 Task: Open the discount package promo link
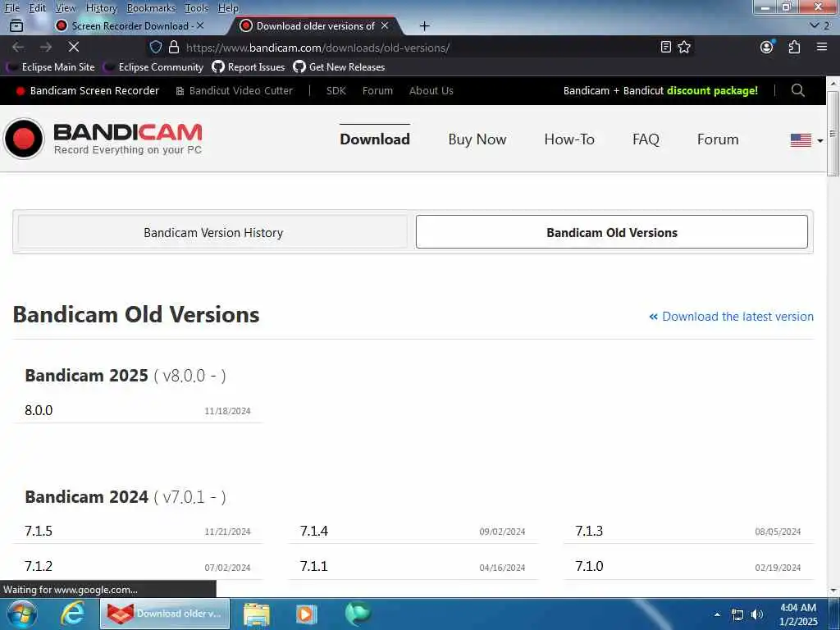(x=660, y=90)
